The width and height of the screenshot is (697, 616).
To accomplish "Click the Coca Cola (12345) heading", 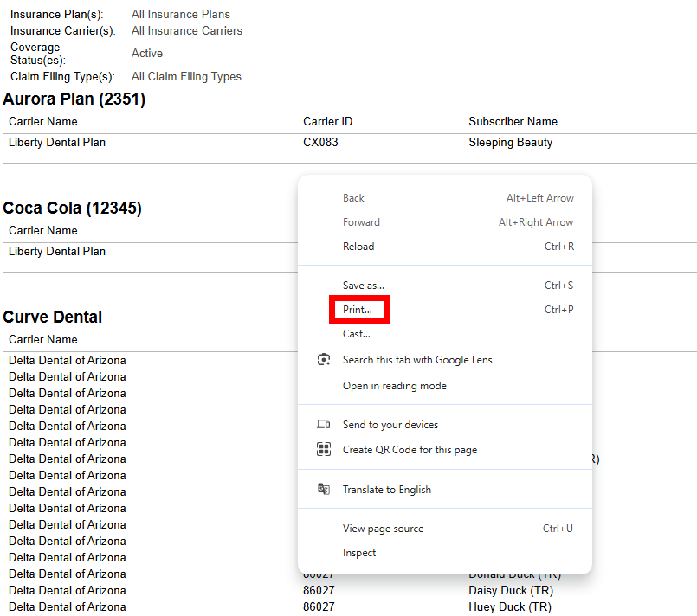I will click(73, 208).
